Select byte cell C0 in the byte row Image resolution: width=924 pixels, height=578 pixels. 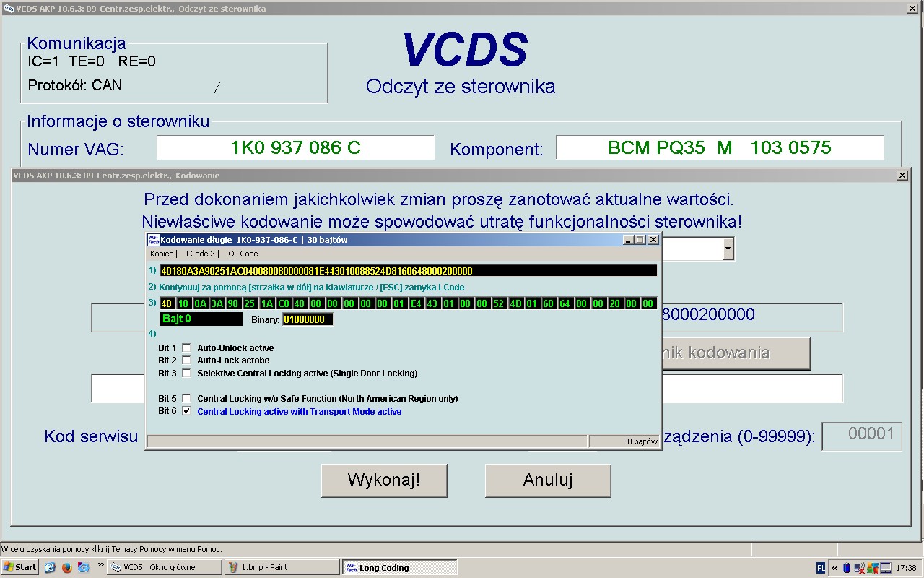pyautogui.click(x=283, y=303)
